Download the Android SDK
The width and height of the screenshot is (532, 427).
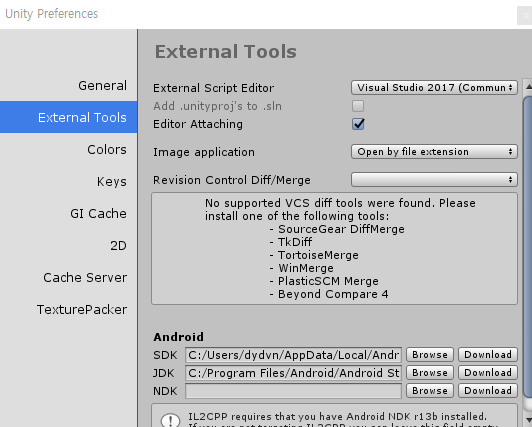(488, 354)
